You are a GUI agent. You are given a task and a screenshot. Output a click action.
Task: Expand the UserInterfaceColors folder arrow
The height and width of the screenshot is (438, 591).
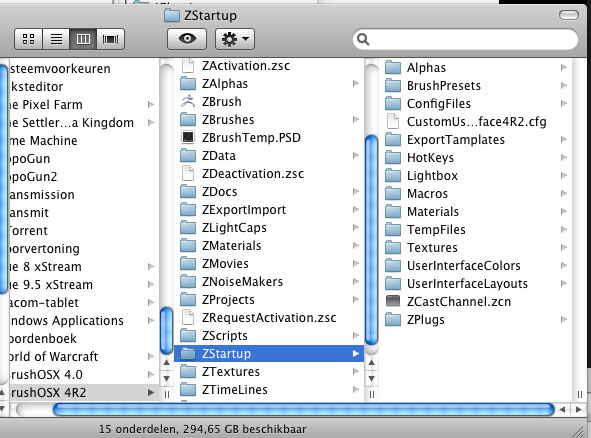point(564,265)
